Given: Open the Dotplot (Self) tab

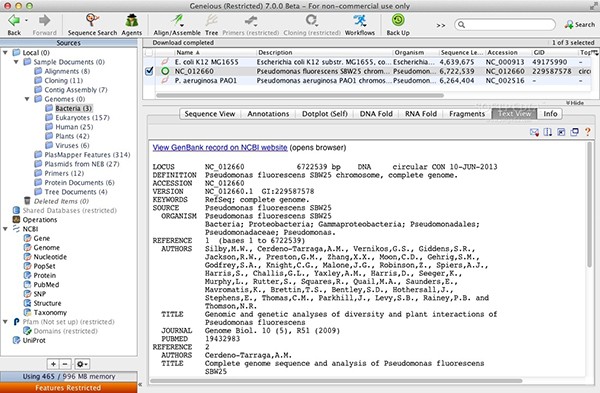Looking at the screenshot, I should 324,114.
